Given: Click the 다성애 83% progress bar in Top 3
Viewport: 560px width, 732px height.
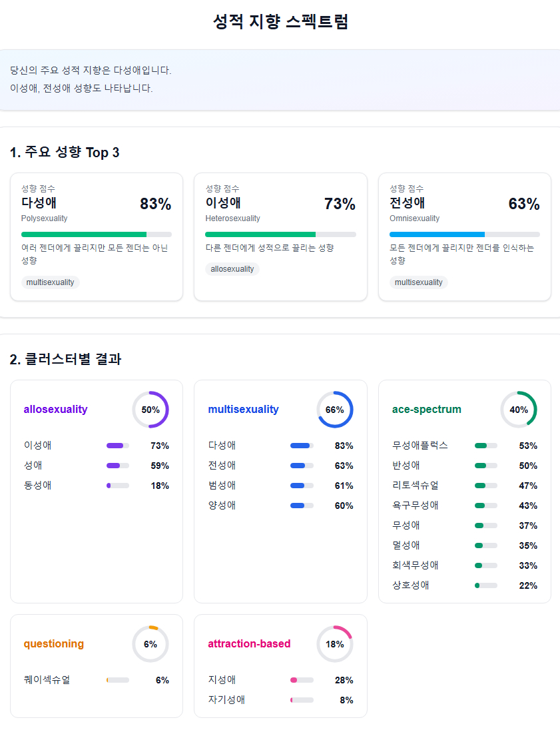Looking at the screenshot, I should click(97, 234).
